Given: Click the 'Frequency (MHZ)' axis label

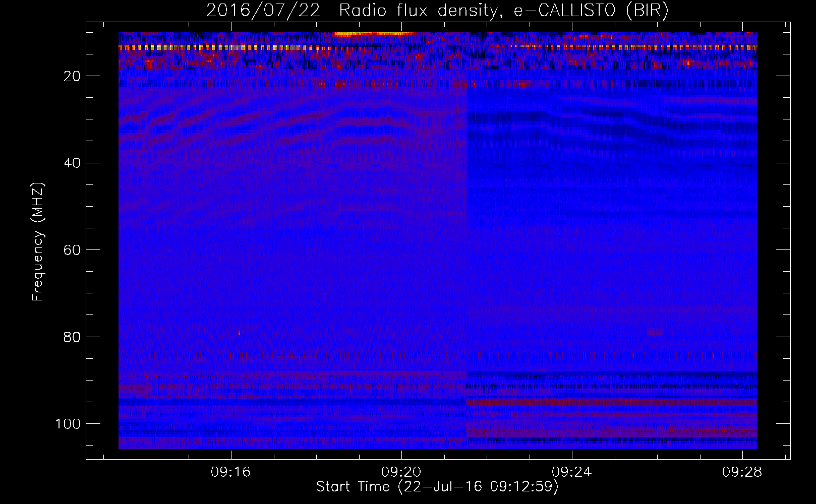Looking at the screenshot, I should tap(38, 242).
